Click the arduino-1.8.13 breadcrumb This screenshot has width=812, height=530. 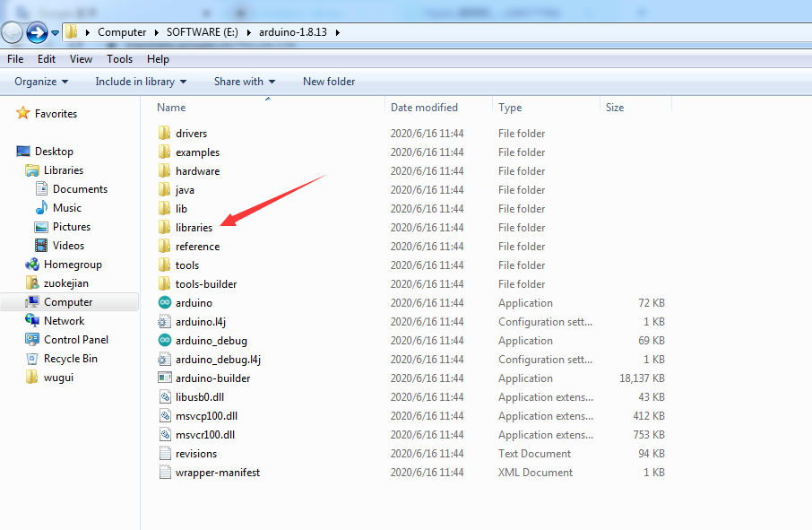tap(292, 32)
